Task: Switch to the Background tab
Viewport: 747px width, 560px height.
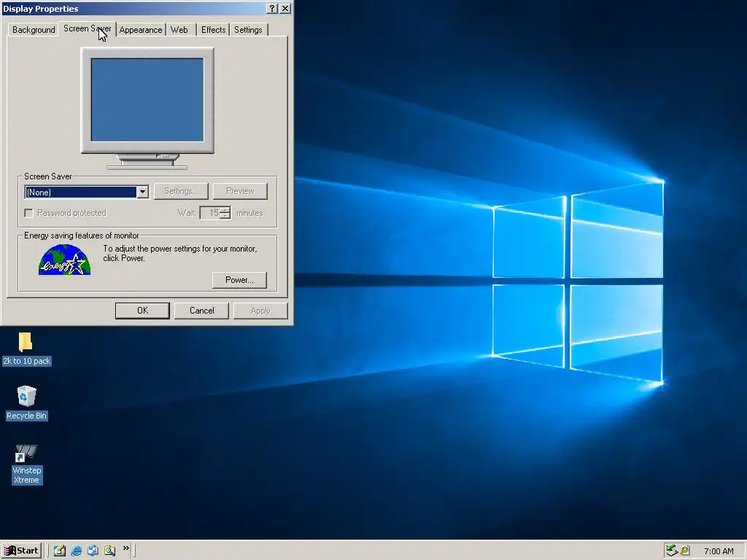Action: [34, 29]
